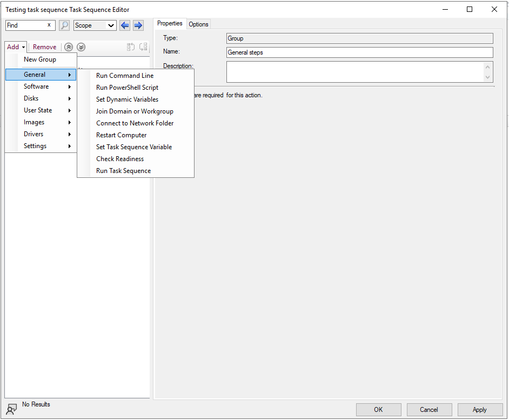Image resolution: width=509 pixels, height=420 pixels.
Task: Add Join Domain or Workgroup step
Action: 136,111
